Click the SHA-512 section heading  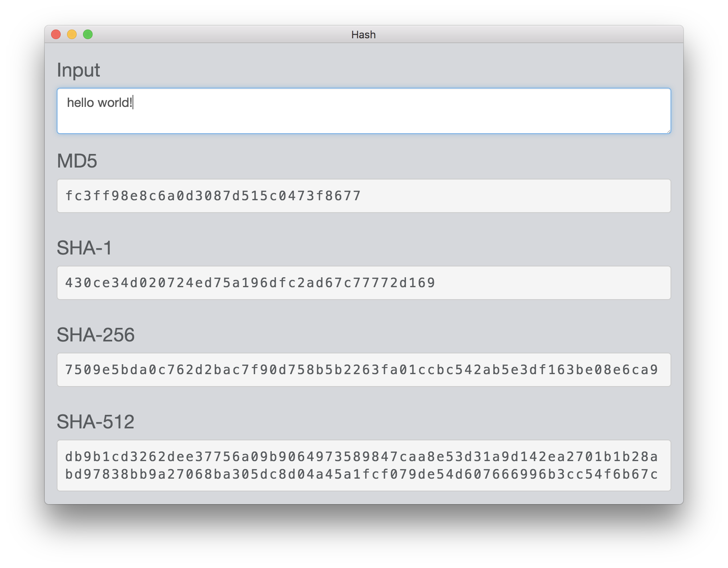(x=96, y=421)
